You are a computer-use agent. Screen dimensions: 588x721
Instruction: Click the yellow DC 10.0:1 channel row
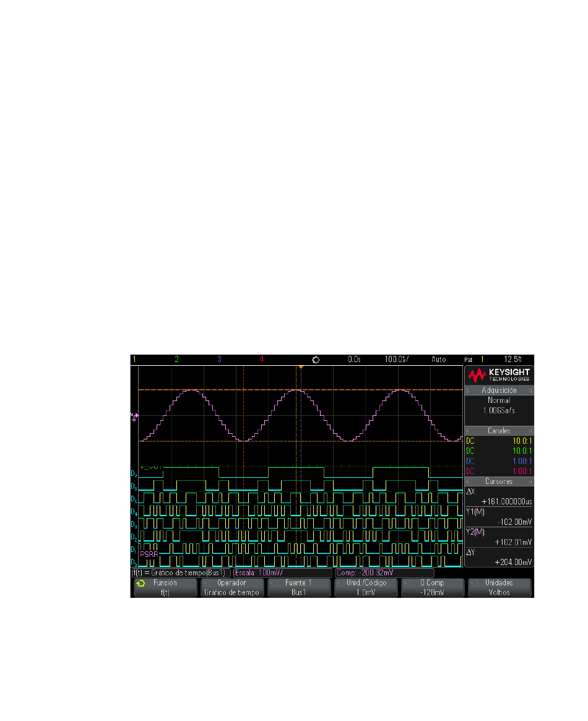(499, 441)
